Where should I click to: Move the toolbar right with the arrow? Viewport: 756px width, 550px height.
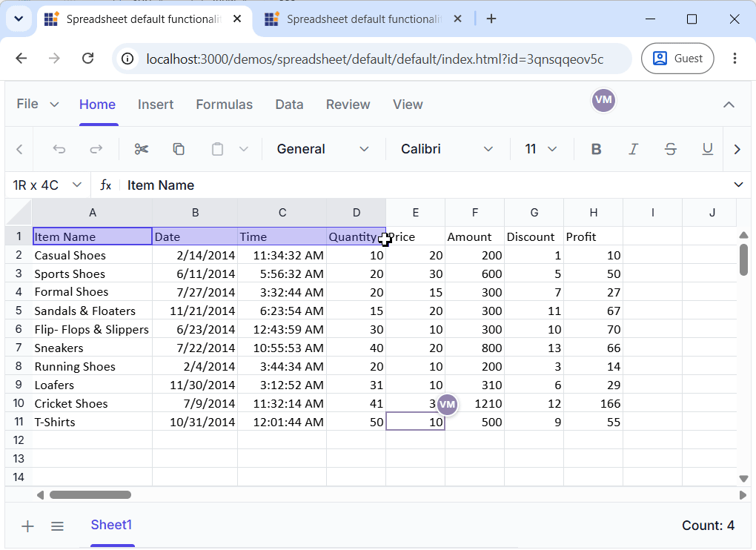[737, 150]
